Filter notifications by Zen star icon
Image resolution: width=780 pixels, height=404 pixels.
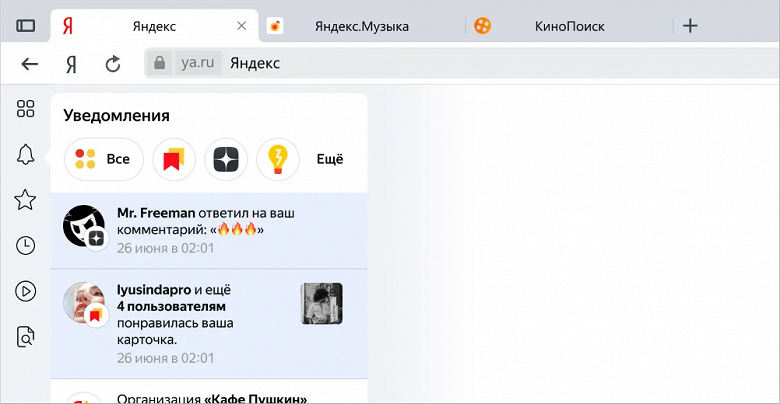tap(226, 159)
